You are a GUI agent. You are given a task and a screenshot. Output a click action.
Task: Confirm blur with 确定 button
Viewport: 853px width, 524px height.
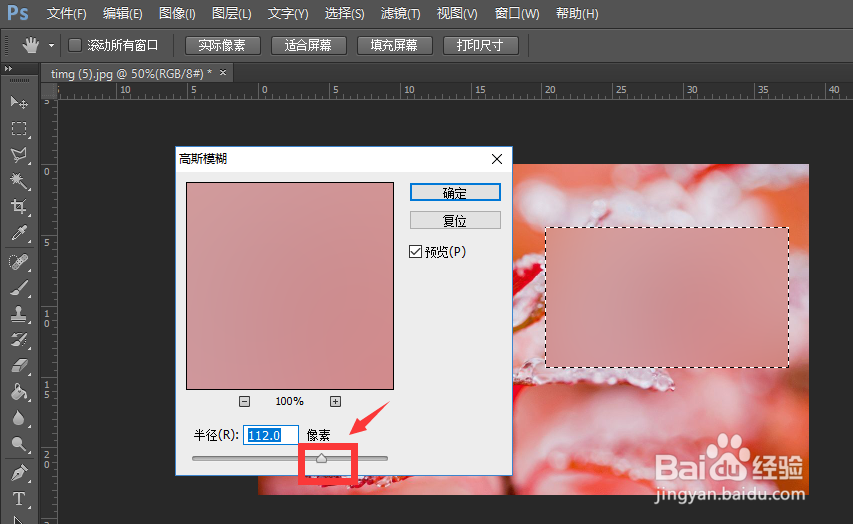tap(455, 193)
